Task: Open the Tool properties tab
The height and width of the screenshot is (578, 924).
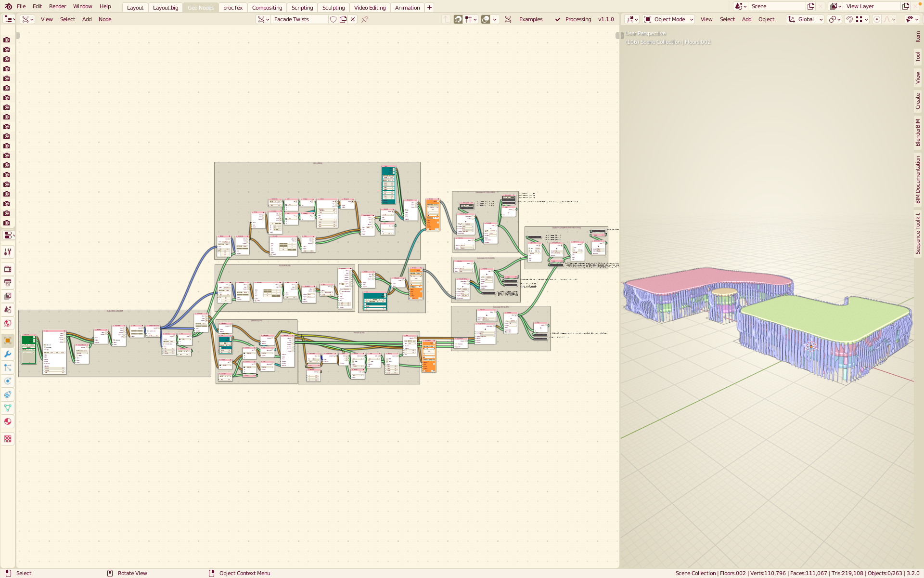Action: coord(8,252)
